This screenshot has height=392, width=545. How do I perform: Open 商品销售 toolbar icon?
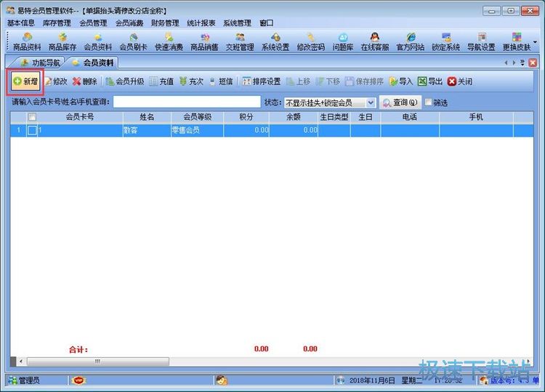tap(204, 41)
